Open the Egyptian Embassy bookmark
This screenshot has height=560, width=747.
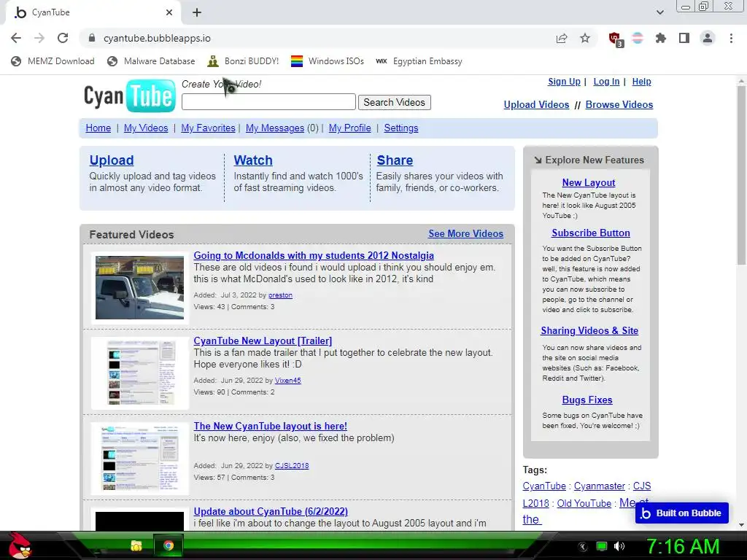(x=419, y=61)
